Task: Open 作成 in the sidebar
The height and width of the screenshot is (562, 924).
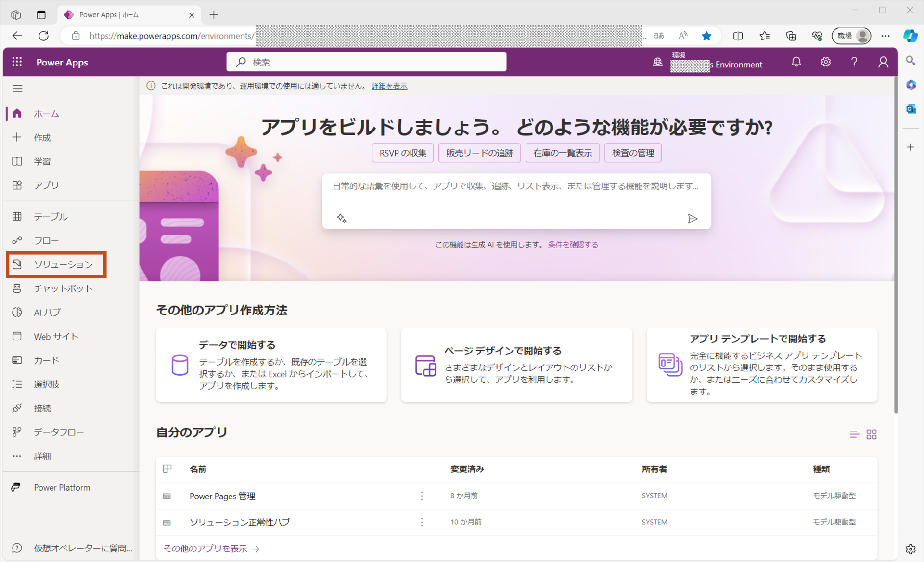Action: tap(42, 138)
